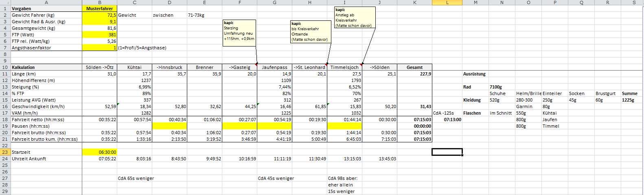Click the 'bis Kreisverkehr Ortsende' comment box
This screenshot has height=195, width=644.
[309, 32]
